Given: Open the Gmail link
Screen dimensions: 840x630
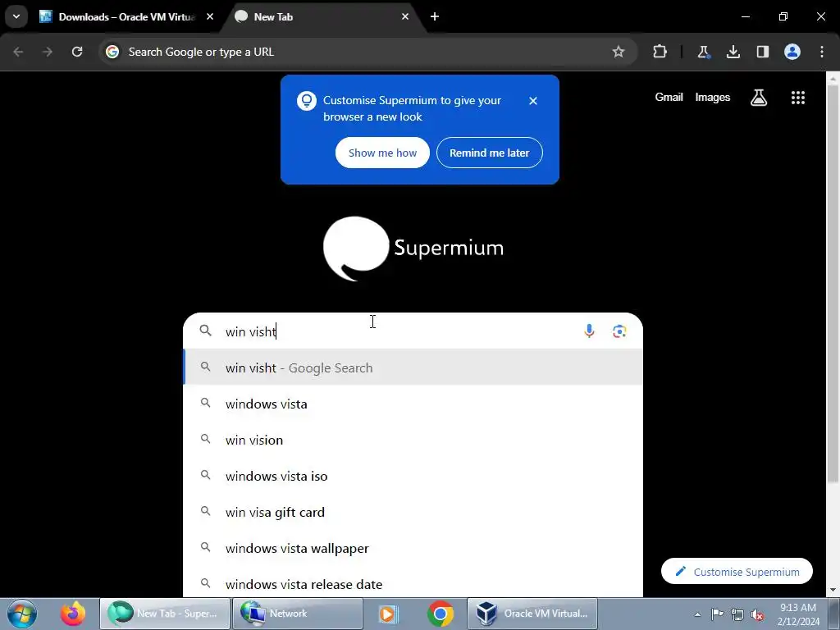Looking at the screenshot, I should pyautogui.click(x=669, y=97).
